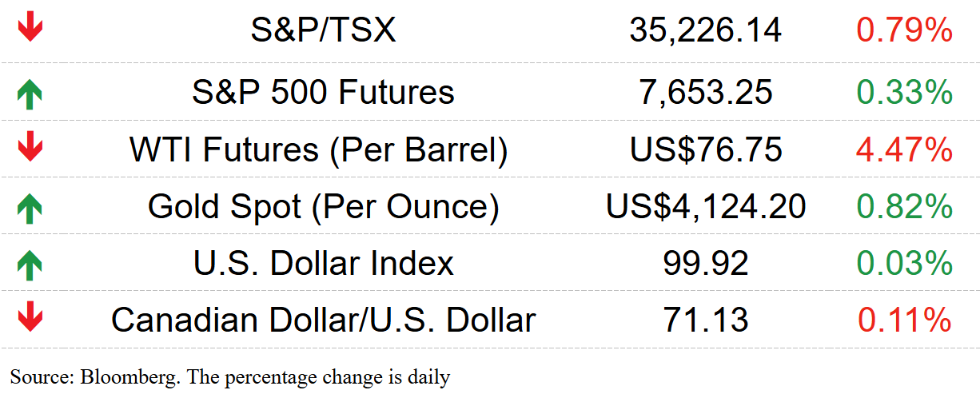Click the red down arrow beside S&P/TSX
The height and width of the screenshot is (402, 980).
30,29
